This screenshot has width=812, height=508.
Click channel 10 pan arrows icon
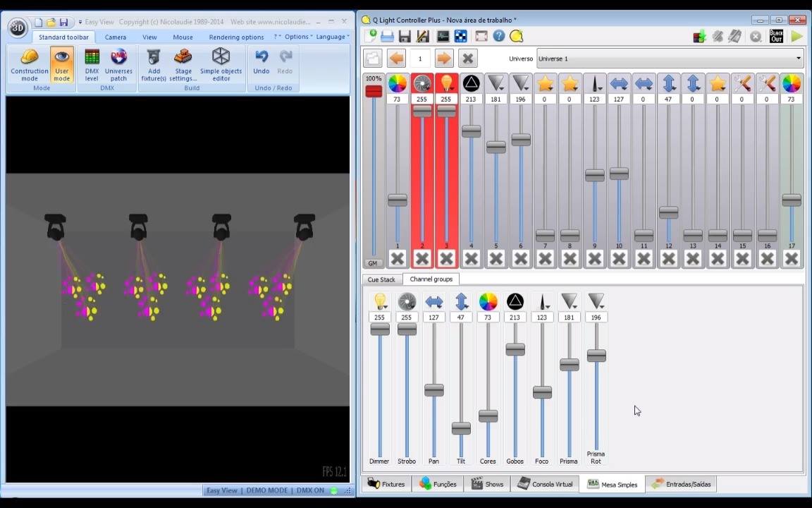tap(620, 83)
